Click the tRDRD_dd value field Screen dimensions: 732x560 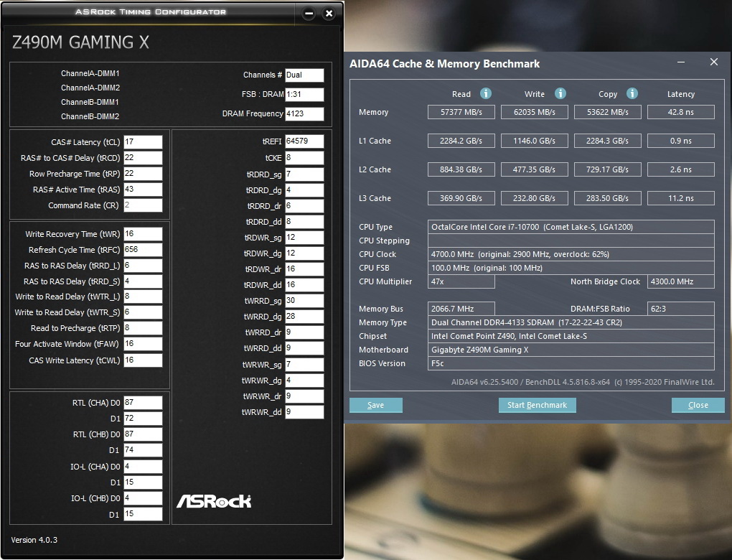304,222
